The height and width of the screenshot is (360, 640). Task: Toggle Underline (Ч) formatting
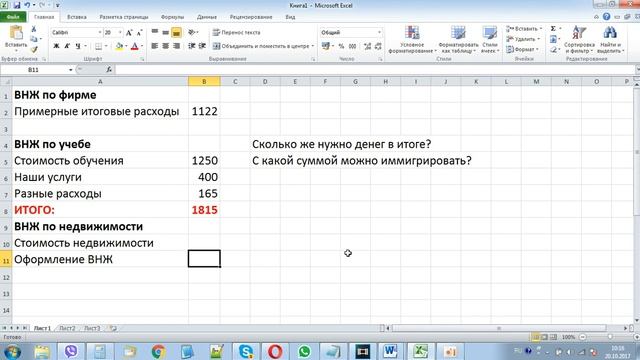(78, 46)
